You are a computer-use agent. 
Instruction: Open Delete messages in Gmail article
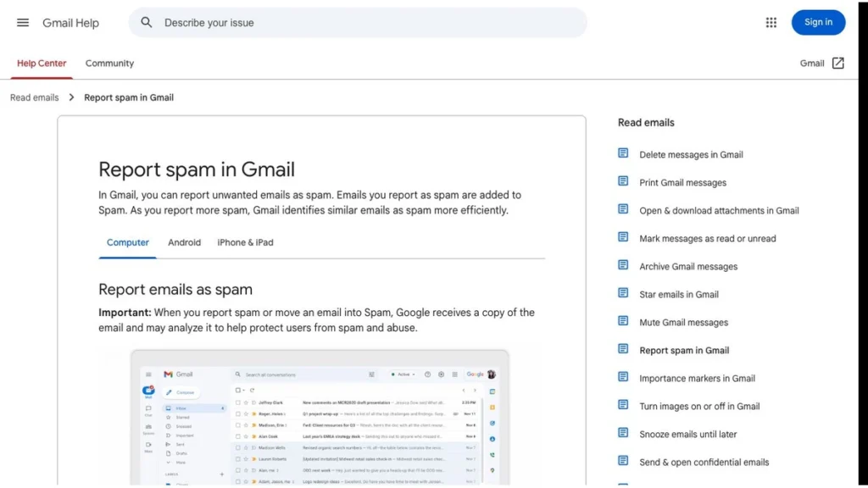coord(691,155)
